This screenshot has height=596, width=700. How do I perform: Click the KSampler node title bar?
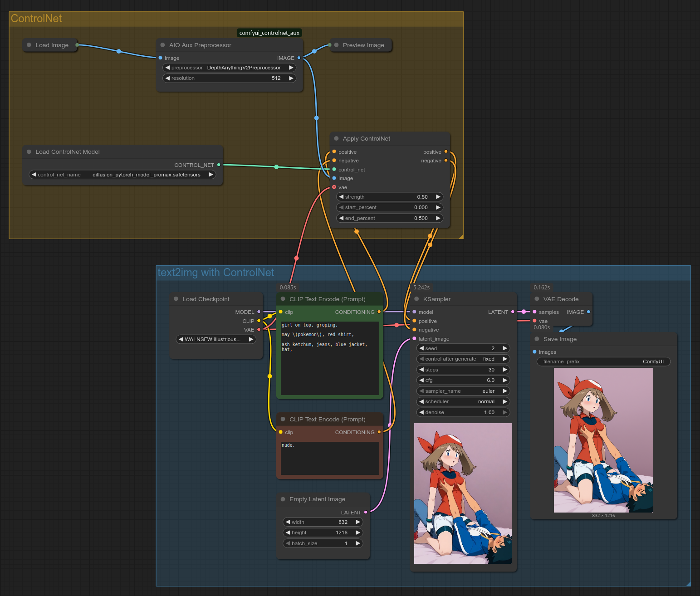[x=463, y=299]
